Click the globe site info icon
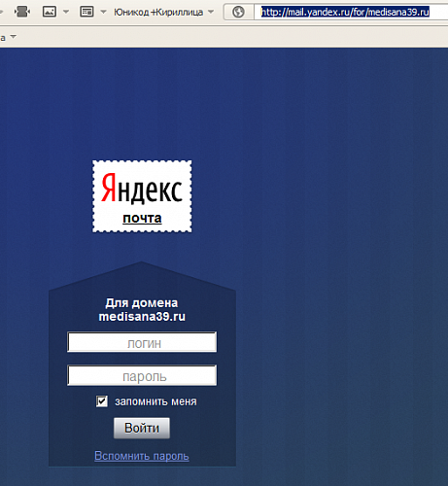448x486 pixels. tap(238, 13)
